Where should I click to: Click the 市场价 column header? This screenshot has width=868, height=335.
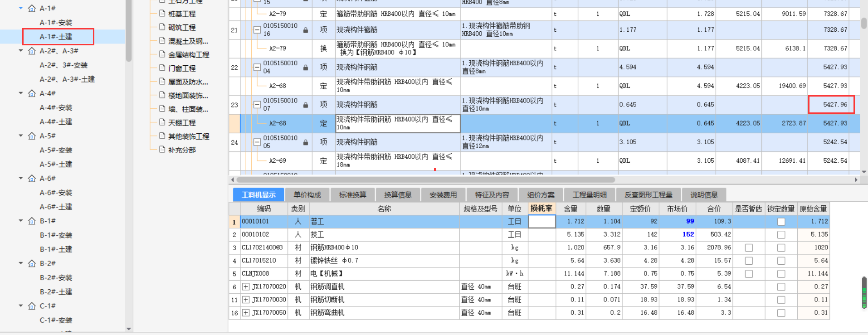pos(677,209)
